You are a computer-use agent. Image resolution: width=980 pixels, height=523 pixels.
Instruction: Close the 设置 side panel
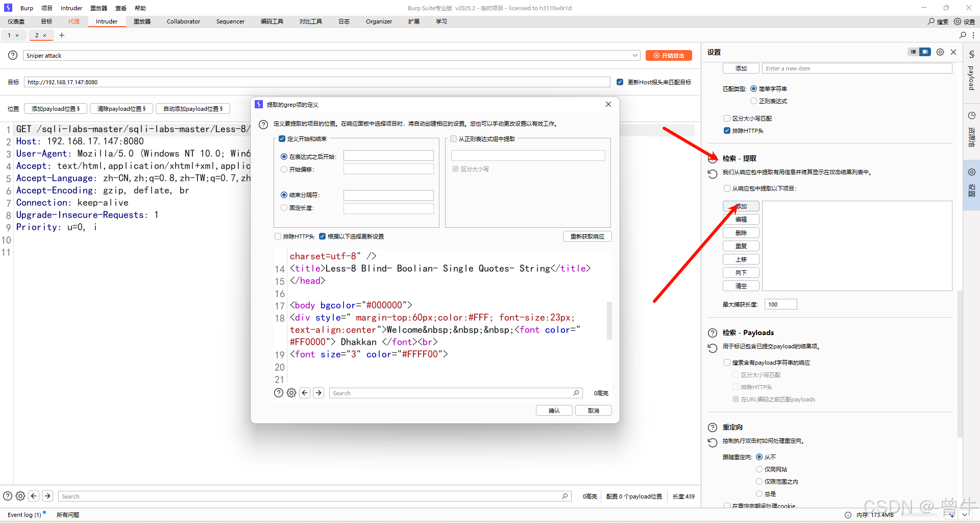[953, 52]
